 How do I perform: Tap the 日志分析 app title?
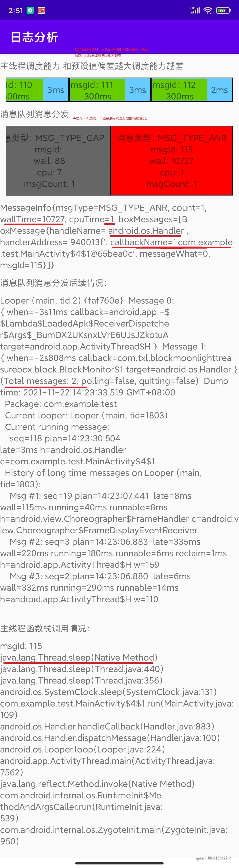pyautogui.click(x=34, y=37)
